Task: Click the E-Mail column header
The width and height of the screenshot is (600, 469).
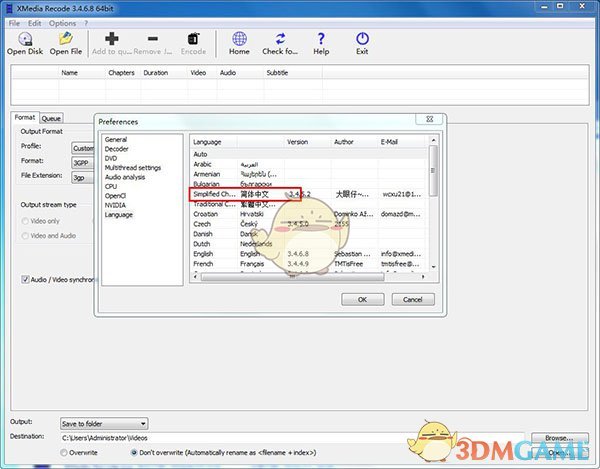Action: [x=402, y=142]
